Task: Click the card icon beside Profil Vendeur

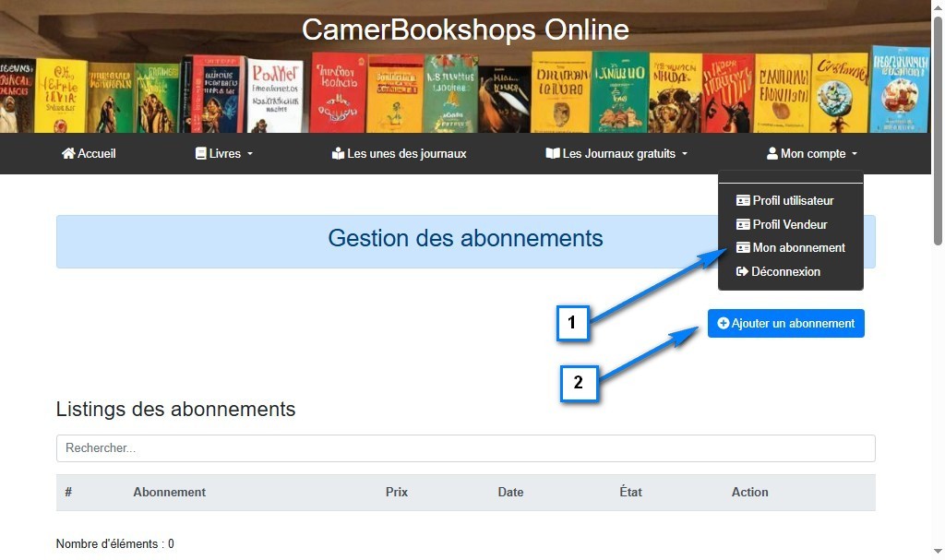Action: click(x=743, y=224)
